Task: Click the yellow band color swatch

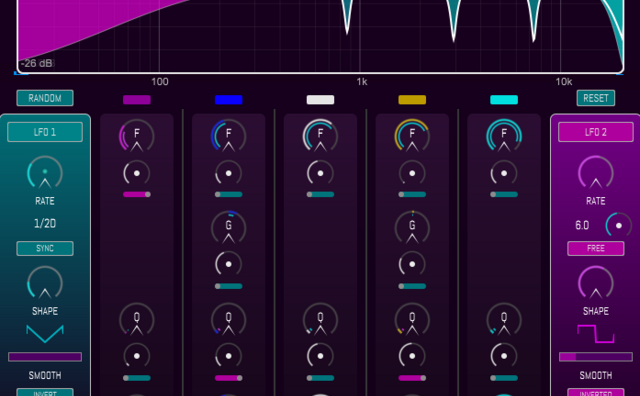Action: click(412, 100)
